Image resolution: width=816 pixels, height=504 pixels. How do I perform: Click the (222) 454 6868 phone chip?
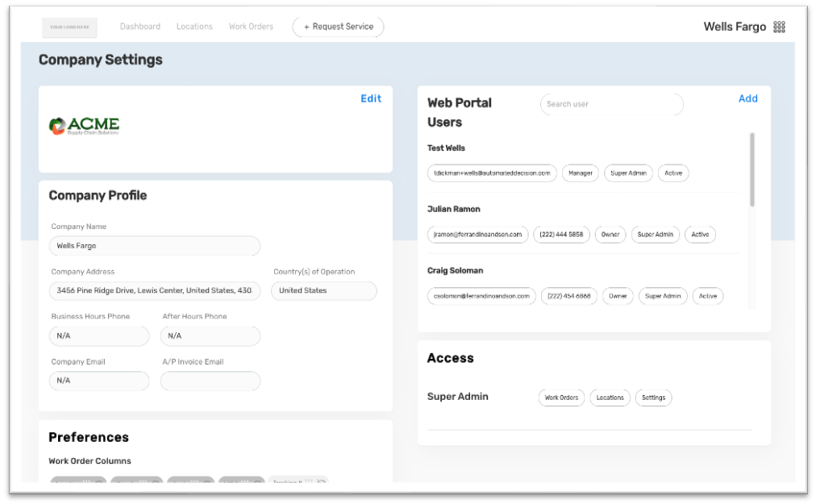click(568, 296)
